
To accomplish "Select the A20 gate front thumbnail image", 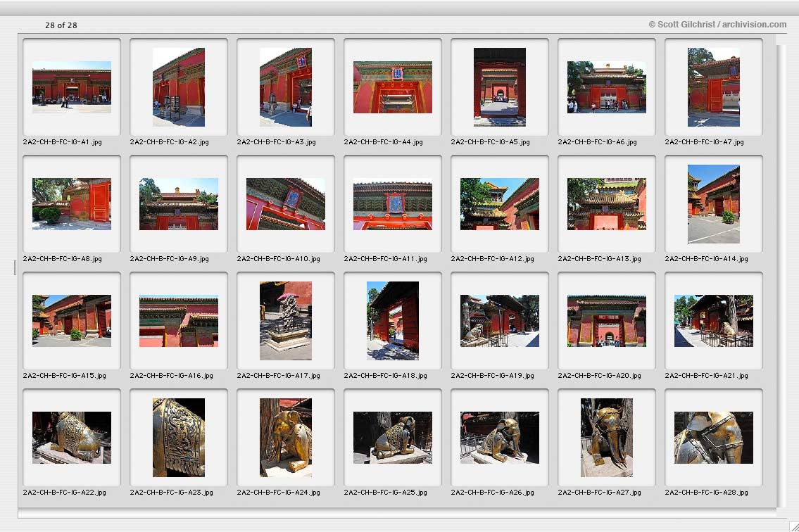I will pos(607,320).
